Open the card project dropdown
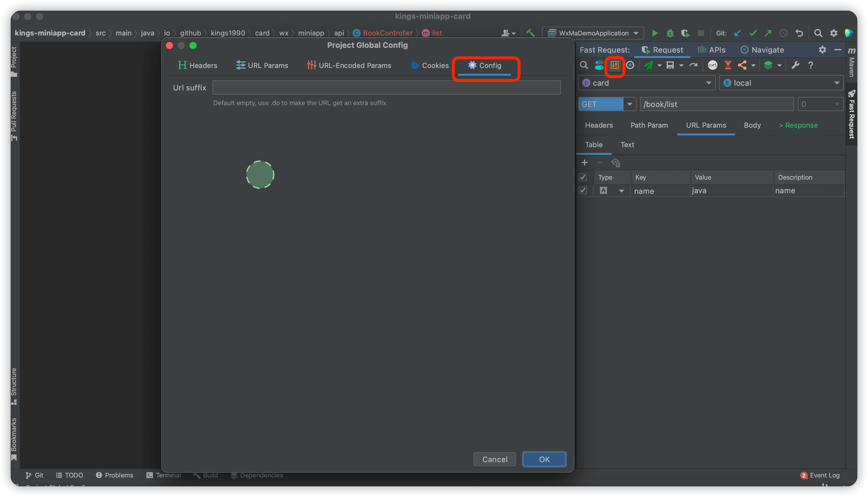 [646, 83]
